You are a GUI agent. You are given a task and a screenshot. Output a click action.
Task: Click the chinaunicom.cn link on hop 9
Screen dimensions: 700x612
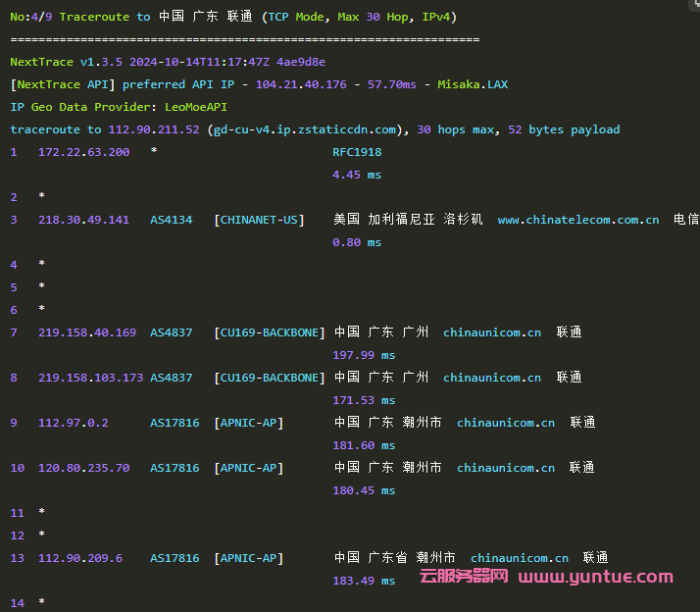pyautogui.click(x=505, y=423)
